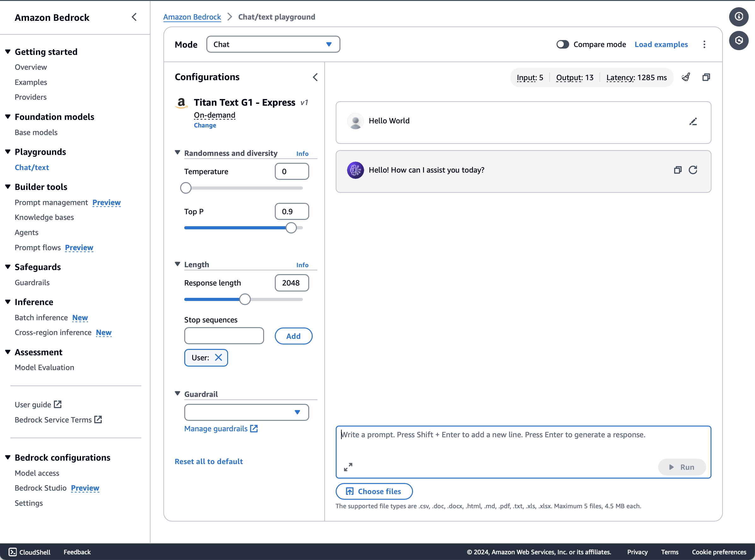Image resolution: width=755 pixels, height=560 pixels.
Task: Open Examples in the sidebar
Action: tap(31, 82)
